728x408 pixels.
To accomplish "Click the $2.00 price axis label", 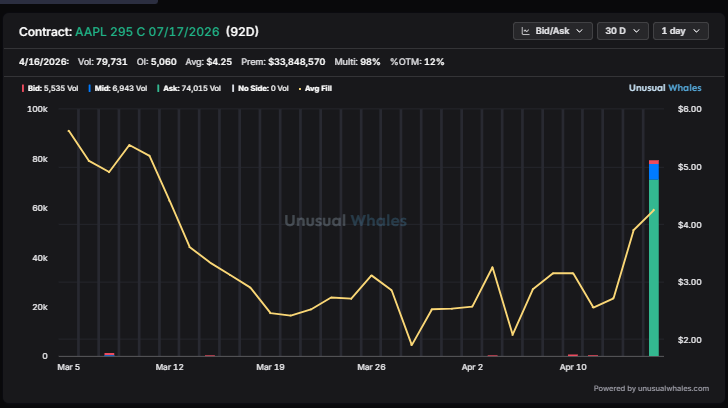I will (689, 340).
